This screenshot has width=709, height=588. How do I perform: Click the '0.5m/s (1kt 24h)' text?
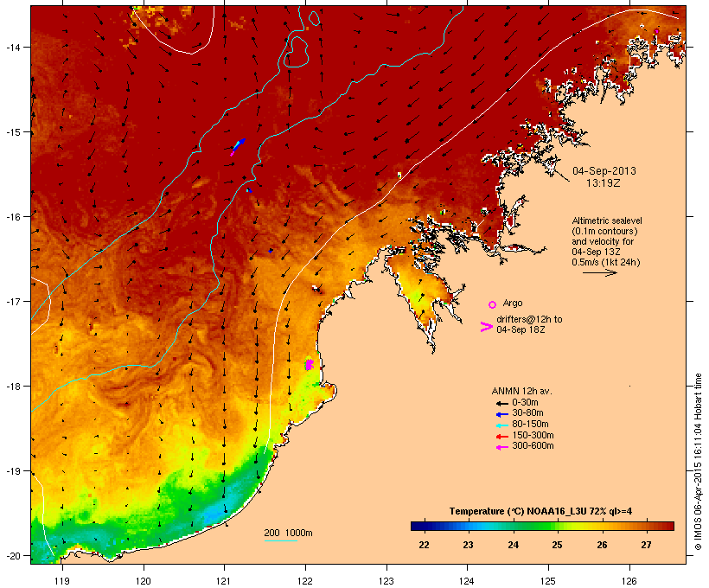606,262
